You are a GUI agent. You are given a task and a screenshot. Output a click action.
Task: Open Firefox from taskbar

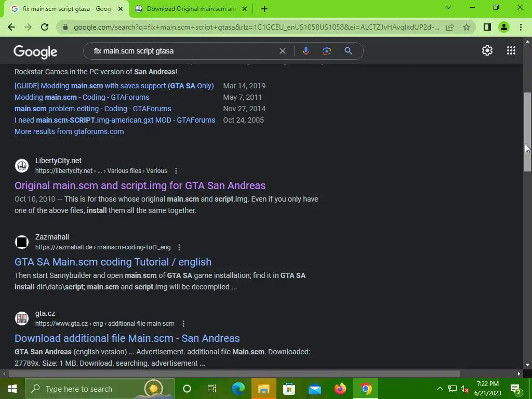(x=340, y=389)
